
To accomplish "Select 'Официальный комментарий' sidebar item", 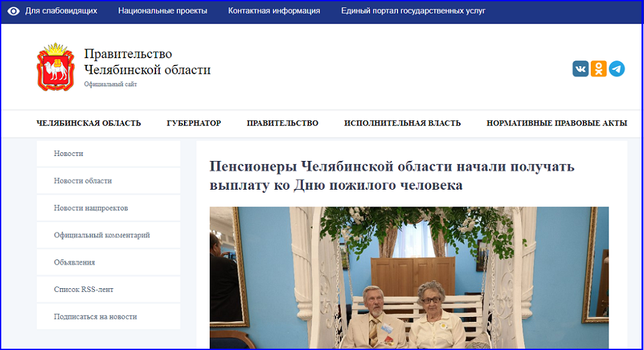I will [109, 235].
